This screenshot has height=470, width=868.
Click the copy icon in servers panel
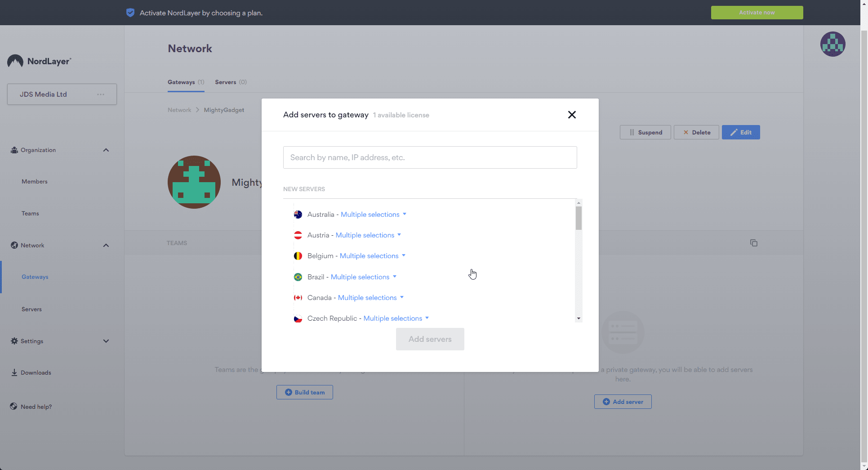[753, 243]
